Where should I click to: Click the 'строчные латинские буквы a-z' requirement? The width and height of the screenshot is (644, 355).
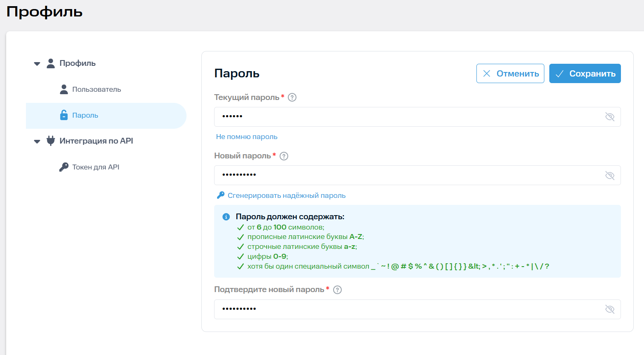tap(302, 247)
